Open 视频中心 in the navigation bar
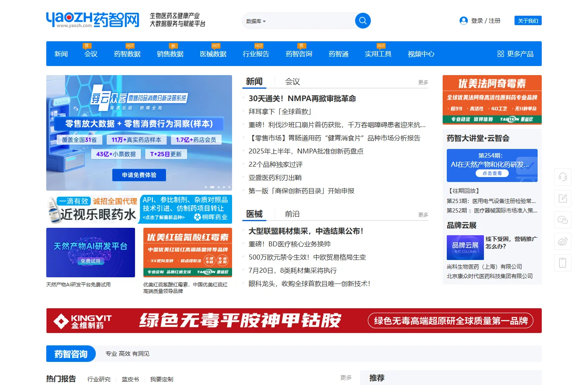The height and width of the screenshot is (385, 588). point(421,54)
